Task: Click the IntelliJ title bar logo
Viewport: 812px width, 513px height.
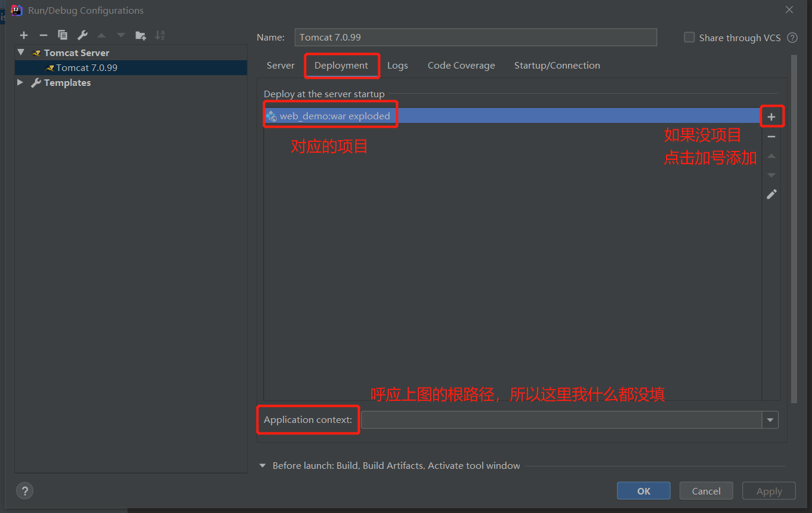Action: click(16, 10)
